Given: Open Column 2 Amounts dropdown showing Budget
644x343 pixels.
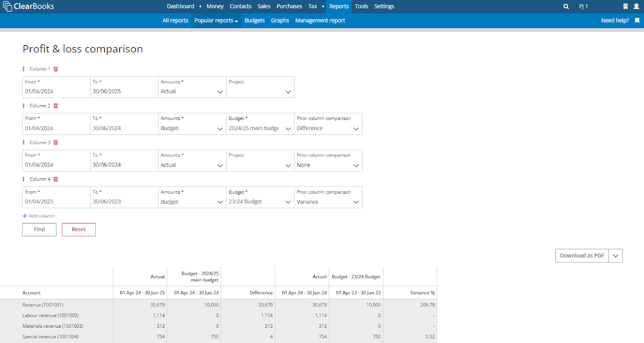Looking at the screenshot, I should click(x=192, y=124).
